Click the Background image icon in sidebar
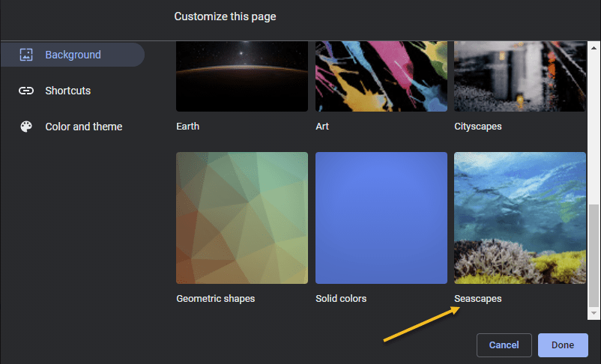This screenshot has width=601, height=364. 26,55
